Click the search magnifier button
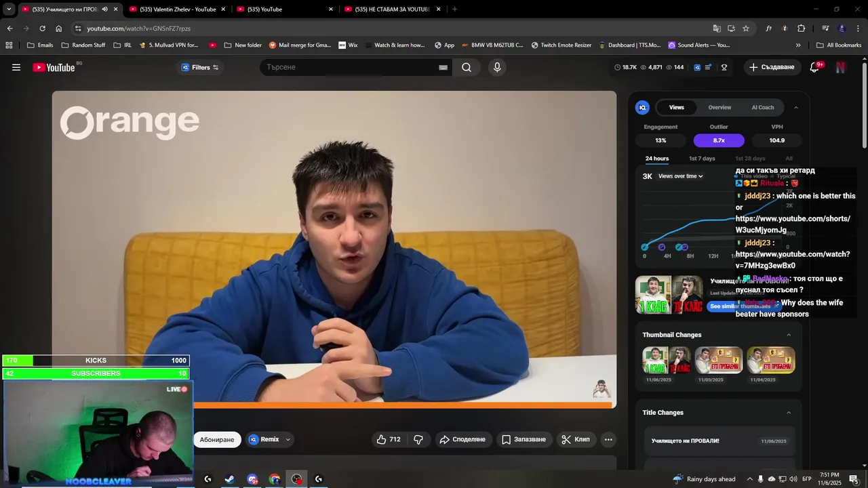Viewport: 868px width, 488px height. point(467,67)
